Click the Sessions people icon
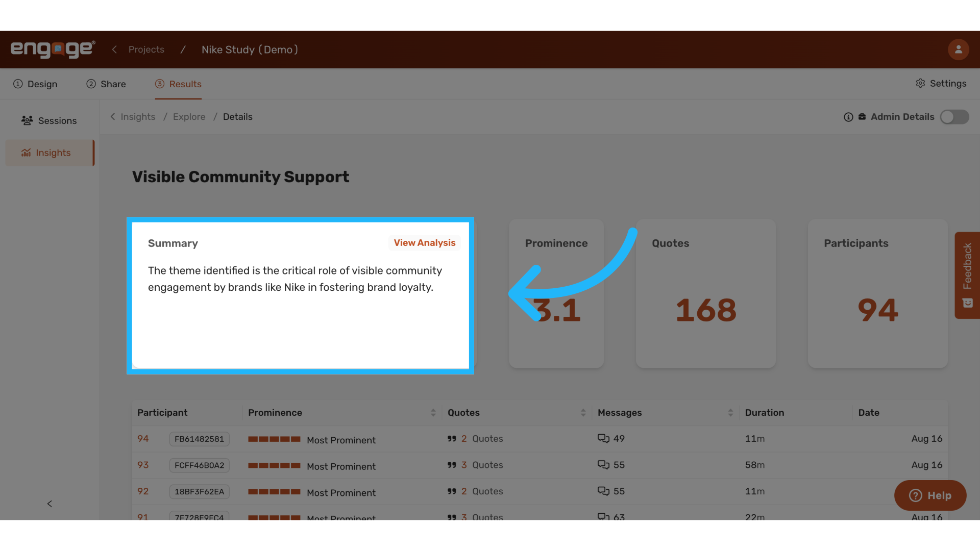 coord(27,120)
